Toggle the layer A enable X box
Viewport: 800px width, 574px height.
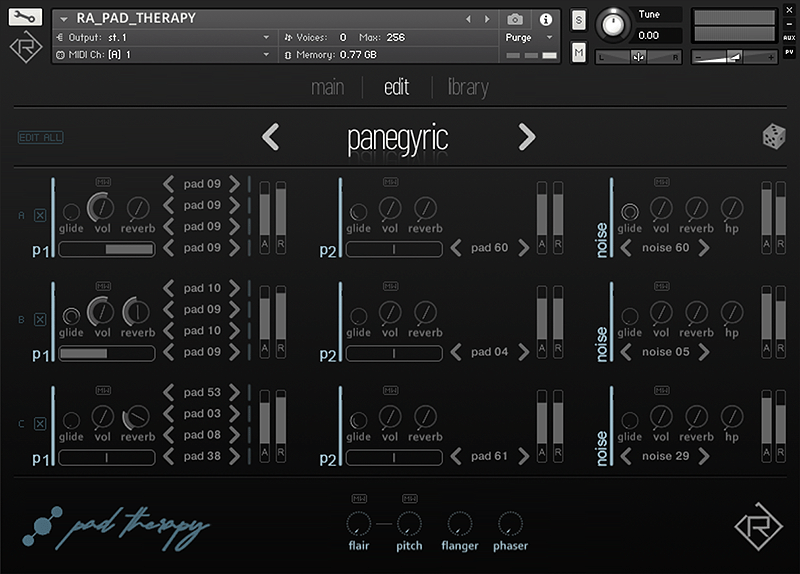[40, 215]
